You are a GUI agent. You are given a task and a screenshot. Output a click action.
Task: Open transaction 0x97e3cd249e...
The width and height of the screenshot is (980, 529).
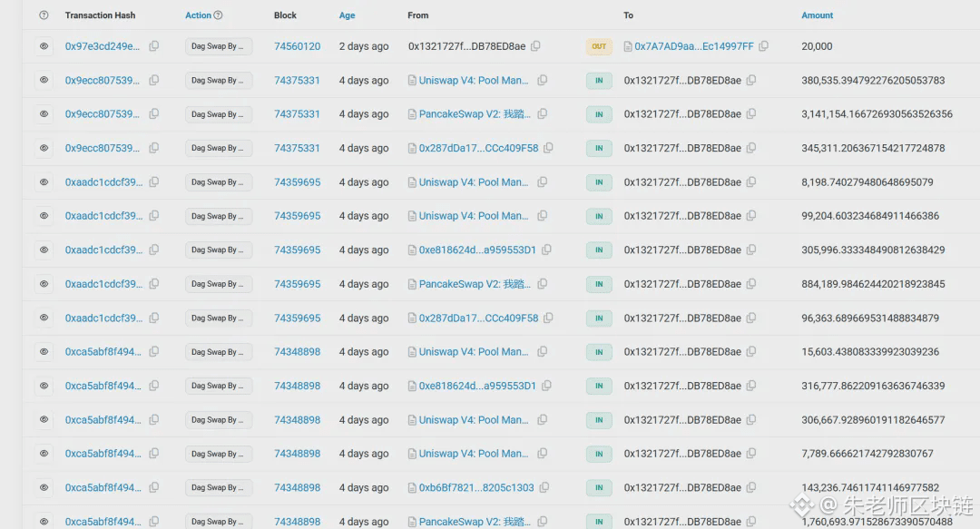[x=103, y=45]
